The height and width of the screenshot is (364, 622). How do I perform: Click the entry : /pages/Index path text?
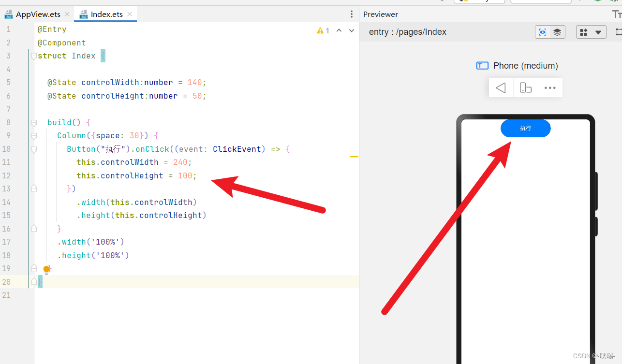pyautogui.click(x=408, y=32)
